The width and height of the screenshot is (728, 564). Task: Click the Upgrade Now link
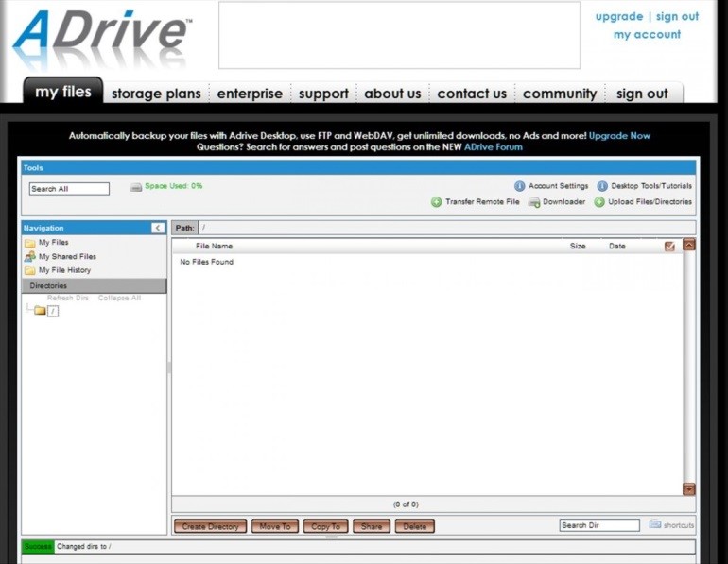pos(619,136)
